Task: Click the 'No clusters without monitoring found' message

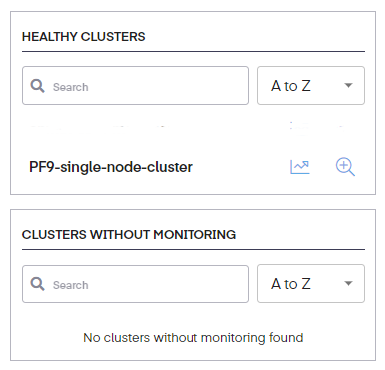Action: click(193, 338)
